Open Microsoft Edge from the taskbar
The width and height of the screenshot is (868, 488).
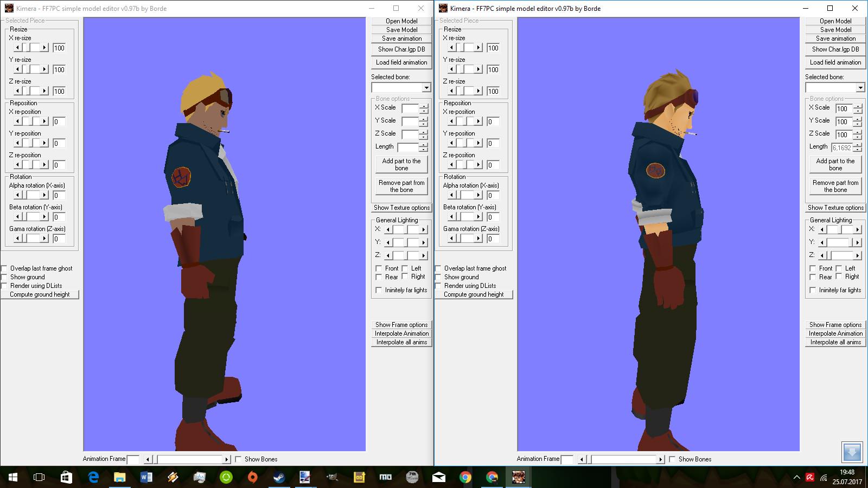pyautogui.click(x=93, y=477)
